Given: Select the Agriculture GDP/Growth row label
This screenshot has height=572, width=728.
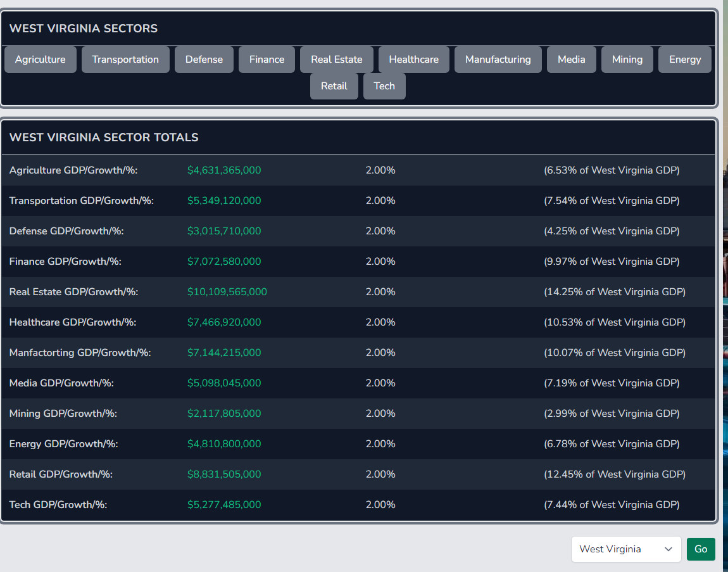Looking at the screenshot, I should click(73, 170).
